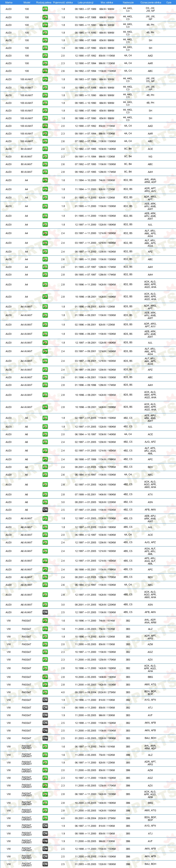Click the Lata produkcji column header
Viewport: 176px width, 868px height.
click(86, 2)
